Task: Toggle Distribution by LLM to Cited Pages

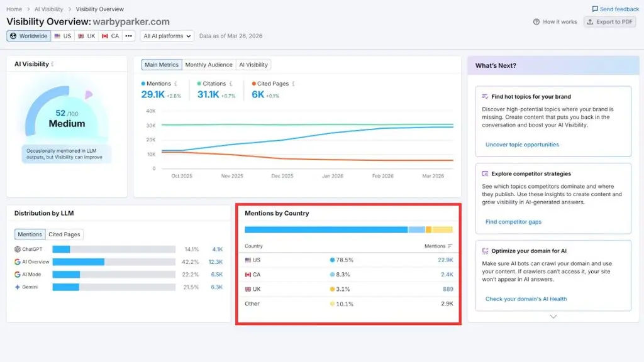Action: point(65,234)
